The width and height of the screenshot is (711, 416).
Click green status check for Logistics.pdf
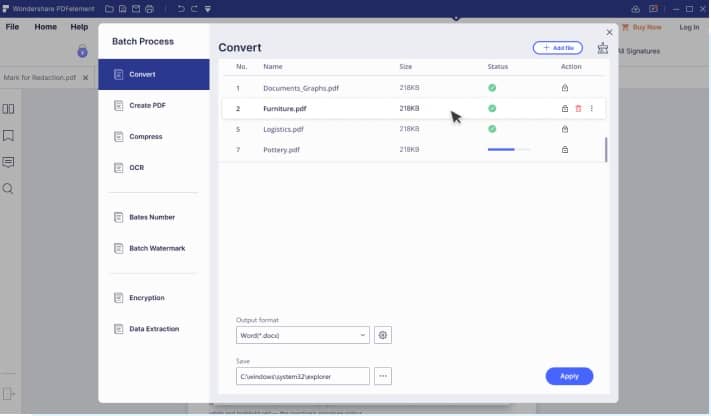(x=492, y=129)
